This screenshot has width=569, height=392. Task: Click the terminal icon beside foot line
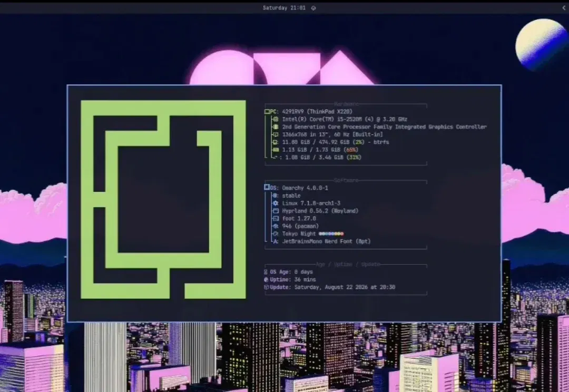pos(276,218)
